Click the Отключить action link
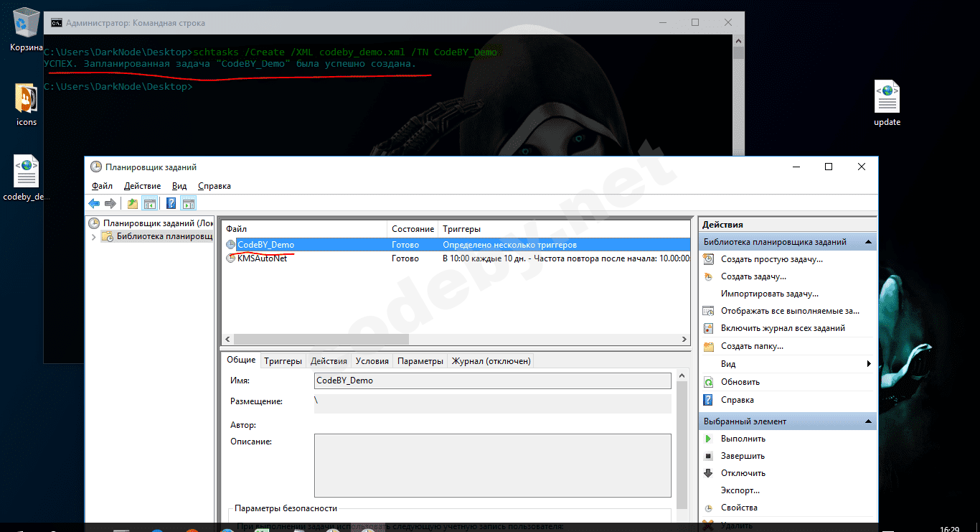980x532 pixels. [743, 473]
